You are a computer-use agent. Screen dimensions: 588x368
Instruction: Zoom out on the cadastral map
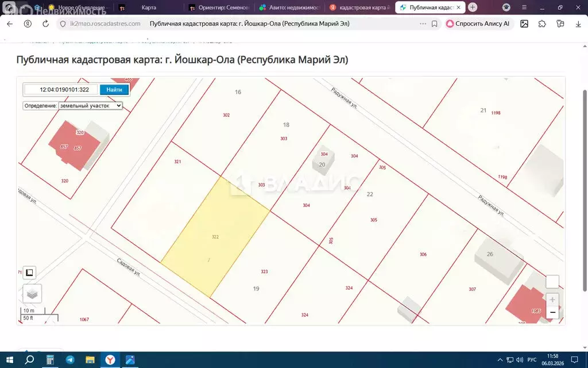pyautogui.click(x=552, y=312)
